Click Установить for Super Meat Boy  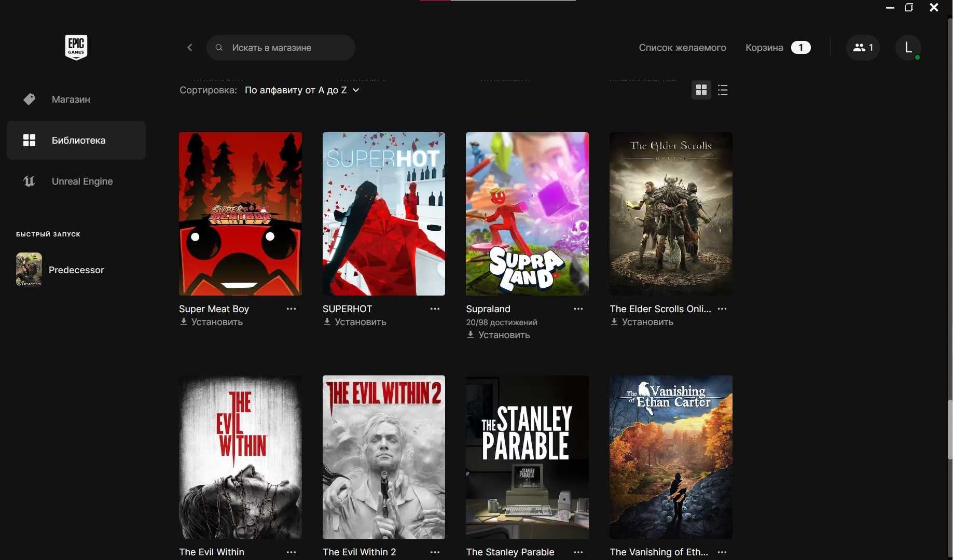tap(217, 322)
